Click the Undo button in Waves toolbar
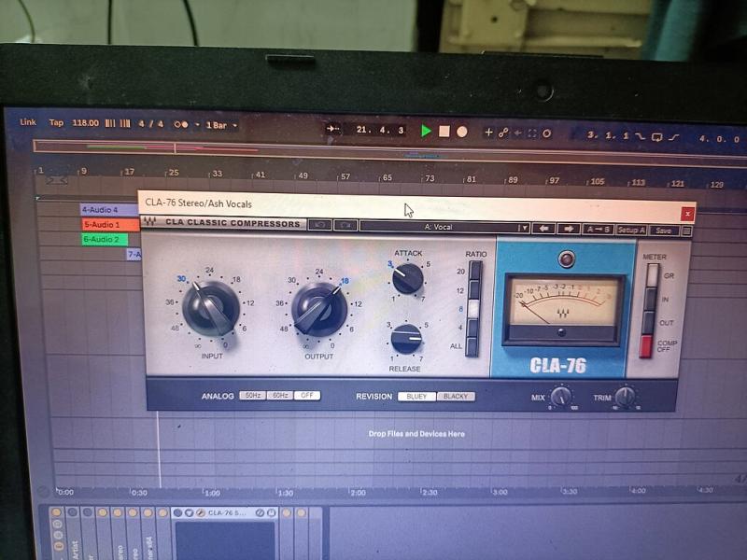747x560 pixels. (x=319, y=224)
